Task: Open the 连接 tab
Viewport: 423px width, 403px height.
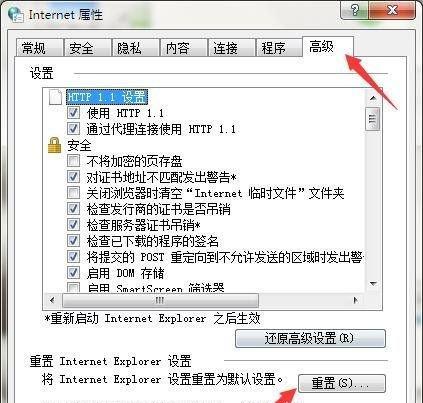Action: [232, 48]
